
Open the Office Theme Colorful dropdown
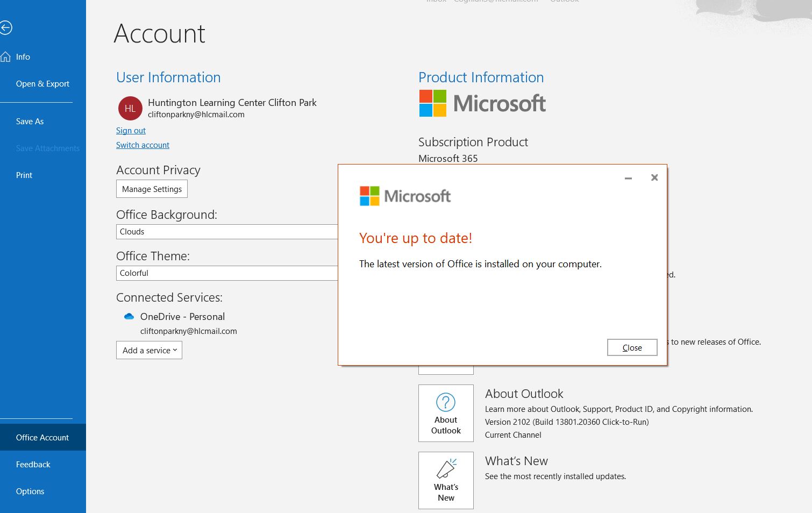[x=227, y=273]
